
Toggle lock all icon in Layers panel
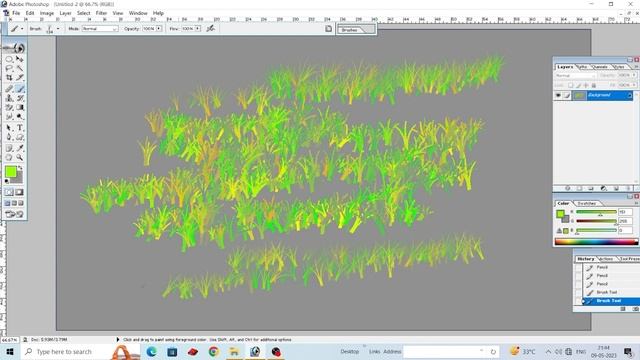(x=594, y=85)
